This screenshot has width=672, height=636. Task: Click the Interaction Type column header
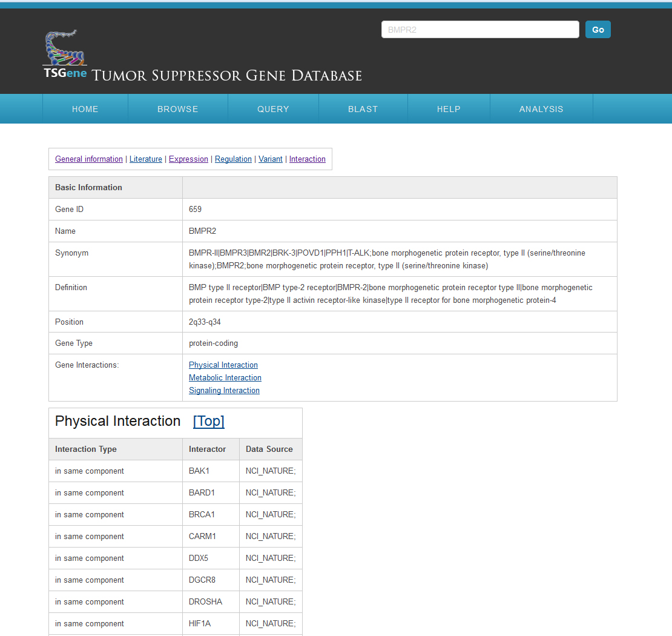(x=116, y=449)
